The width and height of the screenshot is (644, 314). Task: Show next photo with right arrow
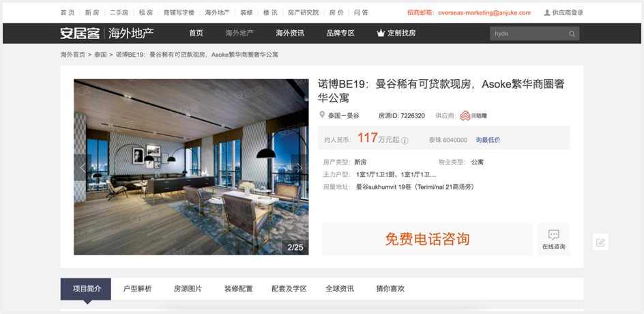[x=299, y=167]
